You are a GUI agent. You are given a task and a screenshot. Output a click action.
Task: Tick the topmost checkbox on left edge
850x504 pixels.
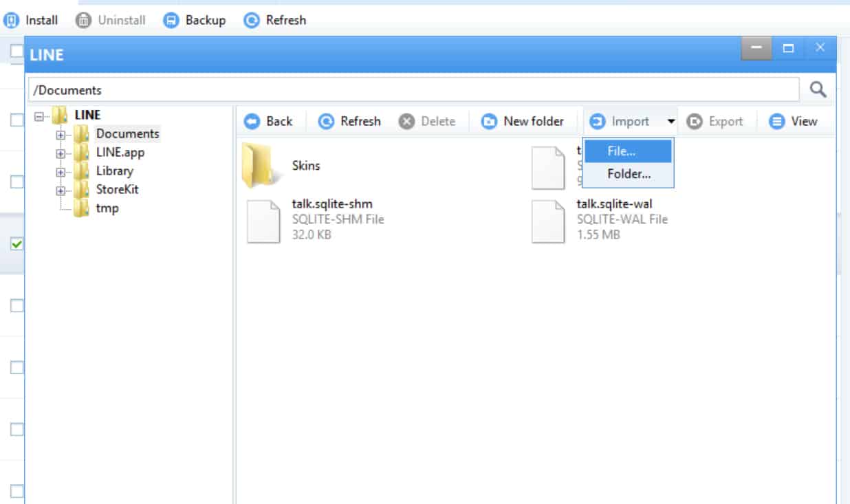pos(17,51)
